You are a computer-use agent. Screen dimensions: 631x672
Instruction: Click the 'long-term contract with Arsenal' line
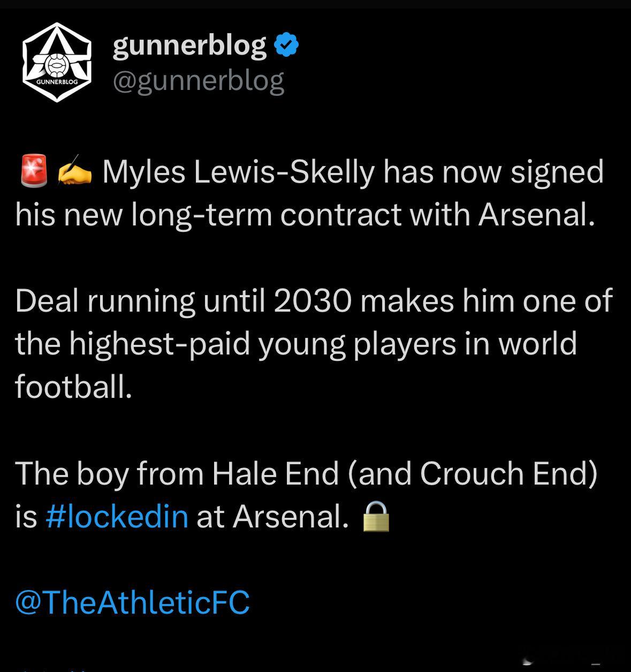305,215
